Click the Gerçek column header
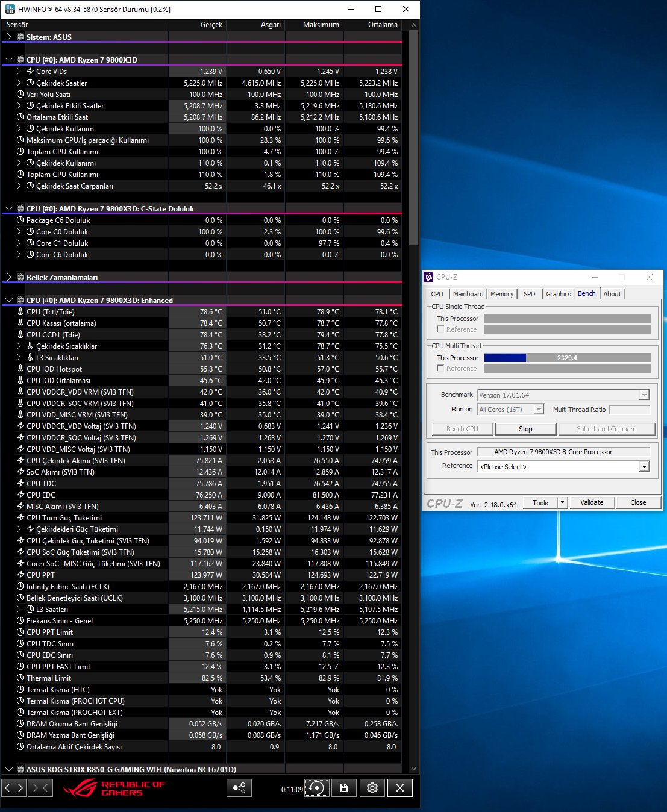 click(196, 25)
